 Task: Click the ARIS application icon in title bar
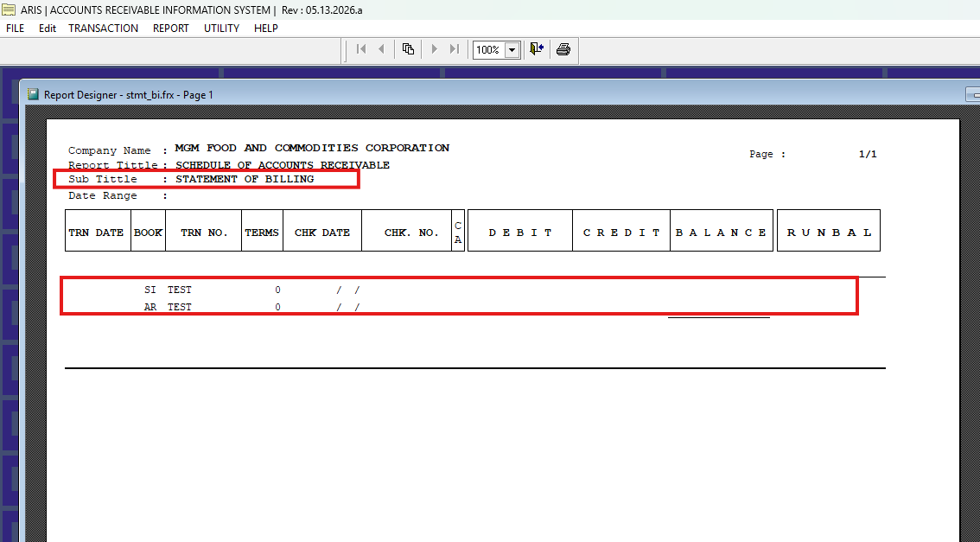8,10
